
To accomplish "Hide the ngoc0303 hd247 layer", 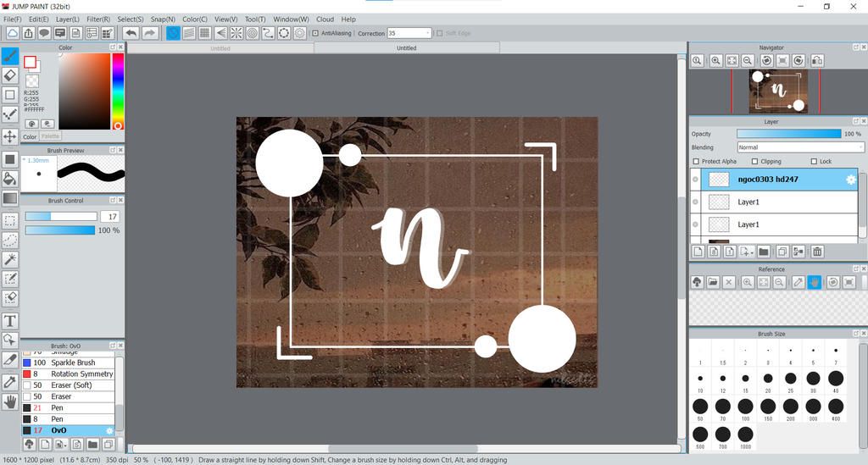I will (x=695, y=180).
